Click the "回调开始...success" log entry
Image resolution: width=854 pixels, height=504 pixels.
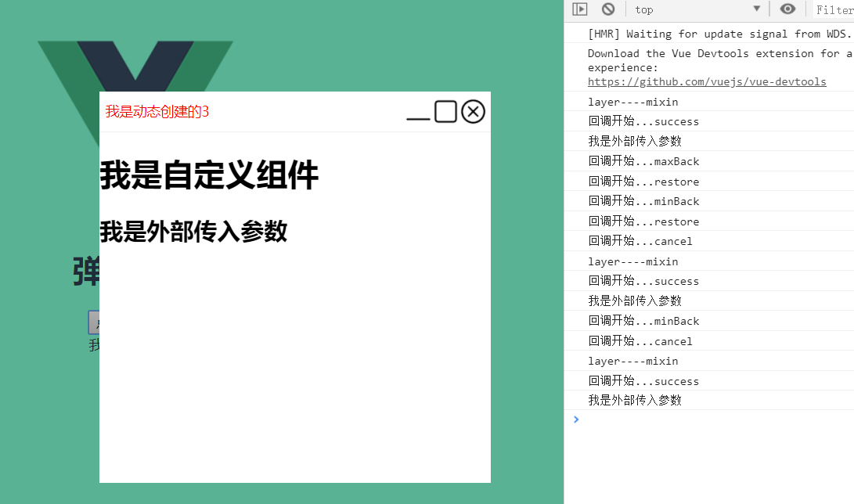[643, 121]
